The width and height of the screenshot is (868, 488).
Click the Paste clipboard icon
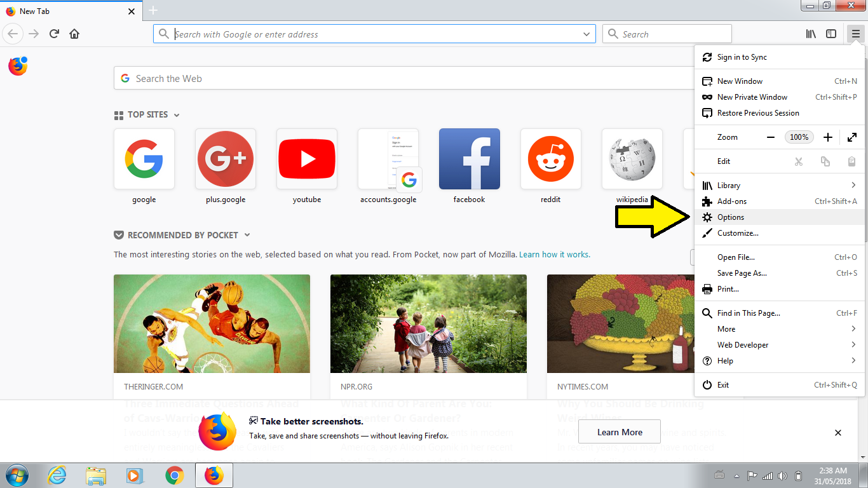851,161
